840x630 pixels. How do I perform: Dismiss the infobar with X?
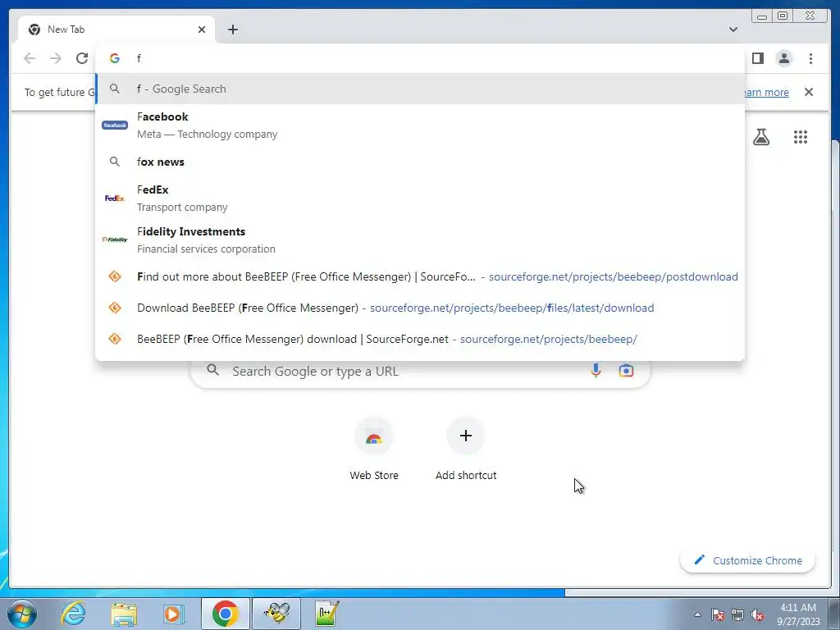click(809, 92)
